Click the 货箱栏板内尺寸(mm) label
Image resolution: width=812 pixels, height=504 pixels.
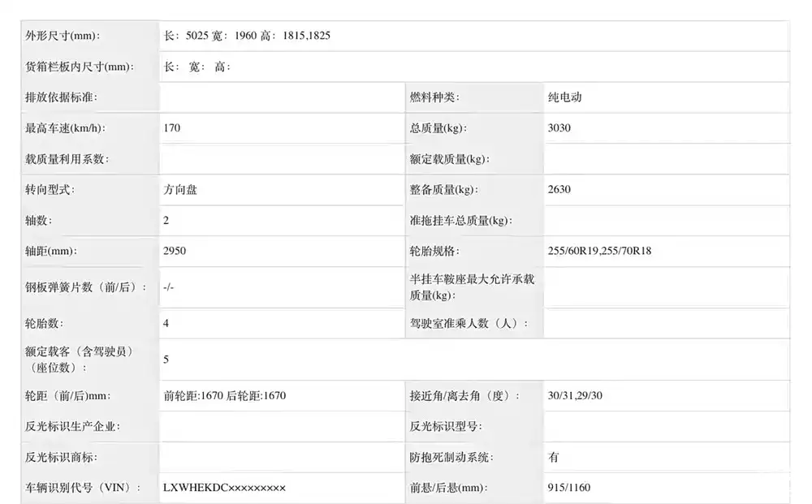80,67
